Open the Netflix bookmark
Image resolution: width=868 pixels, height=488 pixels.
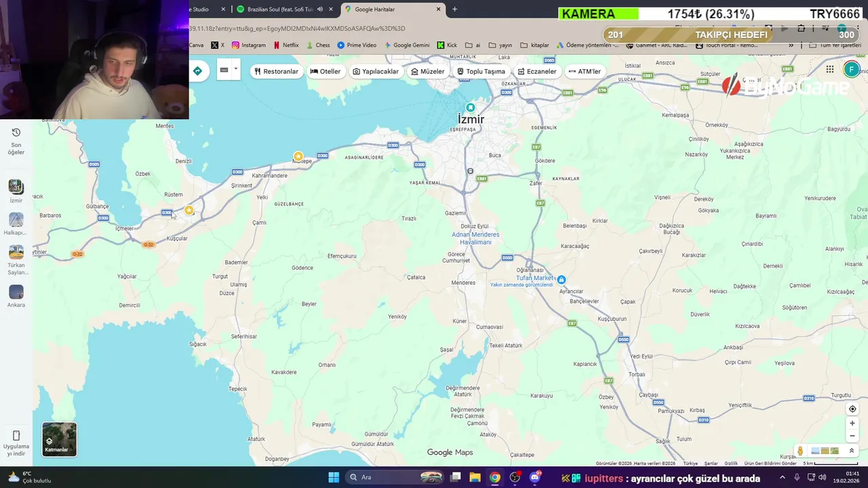(285, 45)
